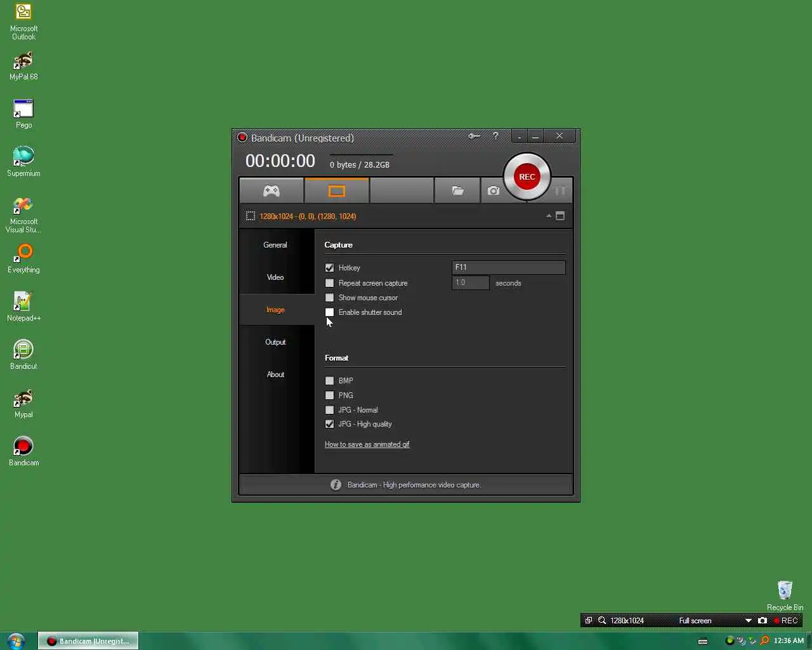Click the Bandicam red logo in title bar

click(242, 138)
